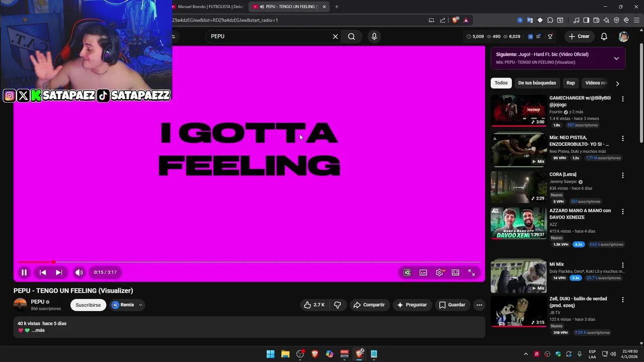Image resolution: width=644 pixels, height=362 pixels.
Task: Click blue vidIQ badge in YouTube header
Action: coord(530,36)
